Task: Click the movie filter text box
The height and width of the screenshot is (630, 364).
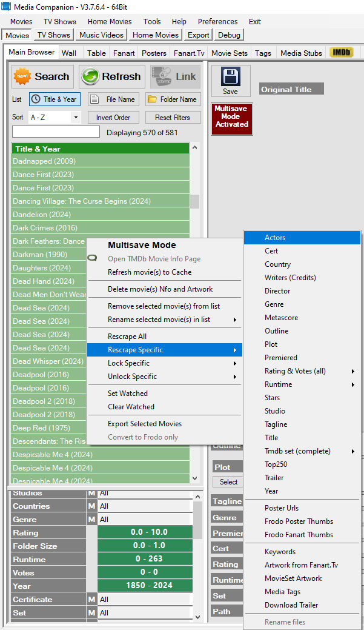Action: (56, 132)
